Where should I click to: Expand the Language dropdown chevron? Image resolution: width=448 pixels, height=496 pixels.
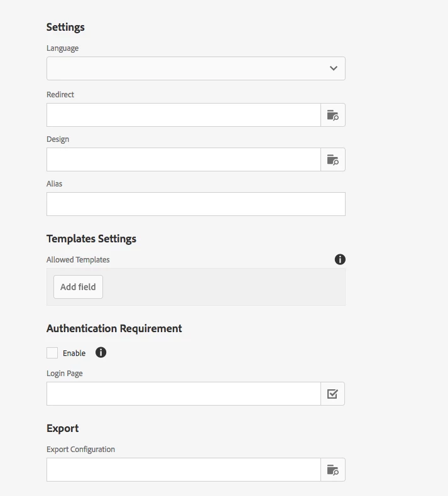334,68
